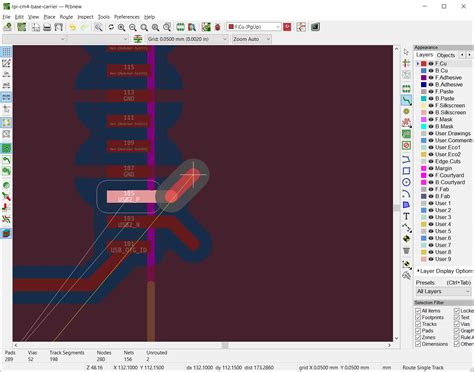Uncheck the Footprints selection filter
Screen dimensions: 474x372
[418, 317]
